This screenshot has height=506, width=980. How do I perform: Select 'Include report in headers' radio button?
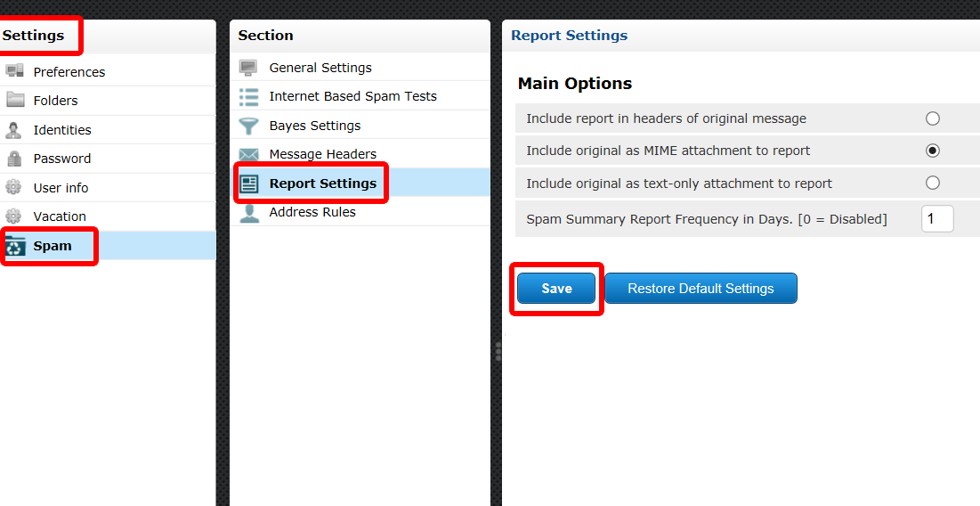click(x=933, y=118)
